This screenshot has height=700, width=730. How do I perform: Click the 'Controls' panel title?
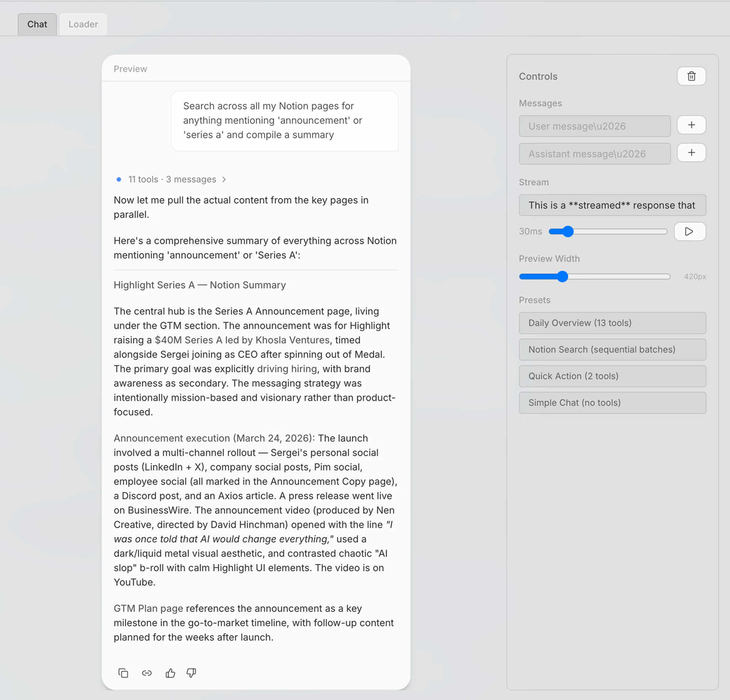pyautogui.click(x=538, y=76)
